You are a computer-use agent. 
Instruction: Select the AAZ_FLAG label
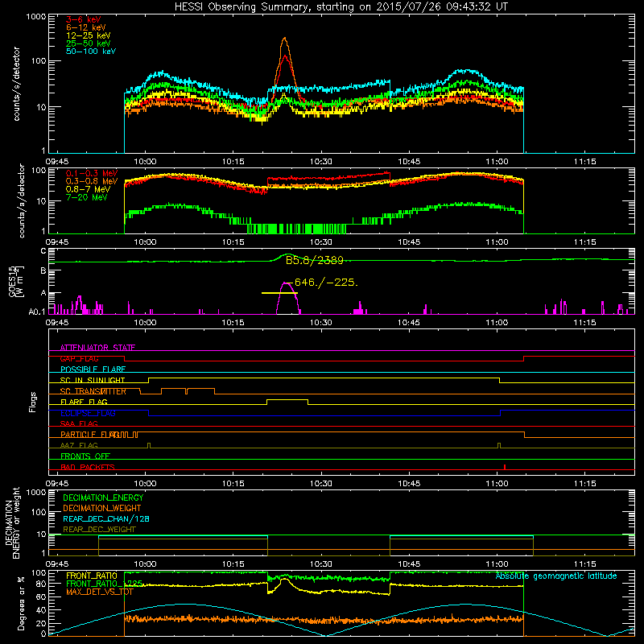(x=79, y=445)
